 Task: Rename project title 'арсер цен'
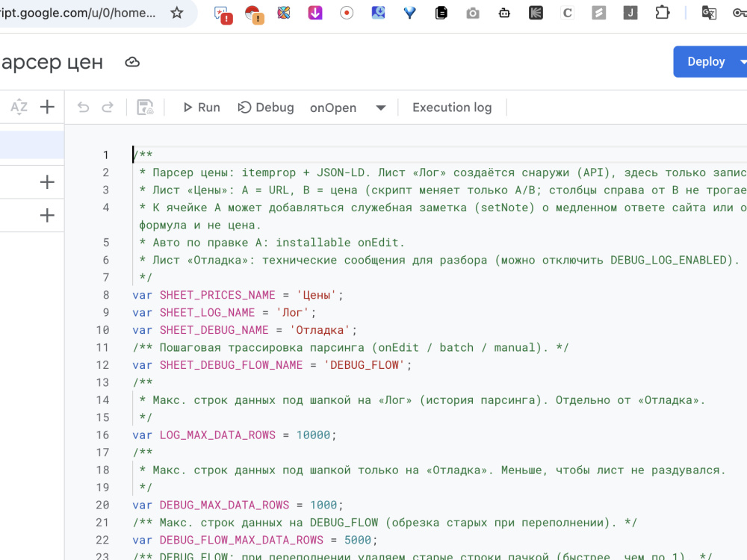tap(52, 63)
